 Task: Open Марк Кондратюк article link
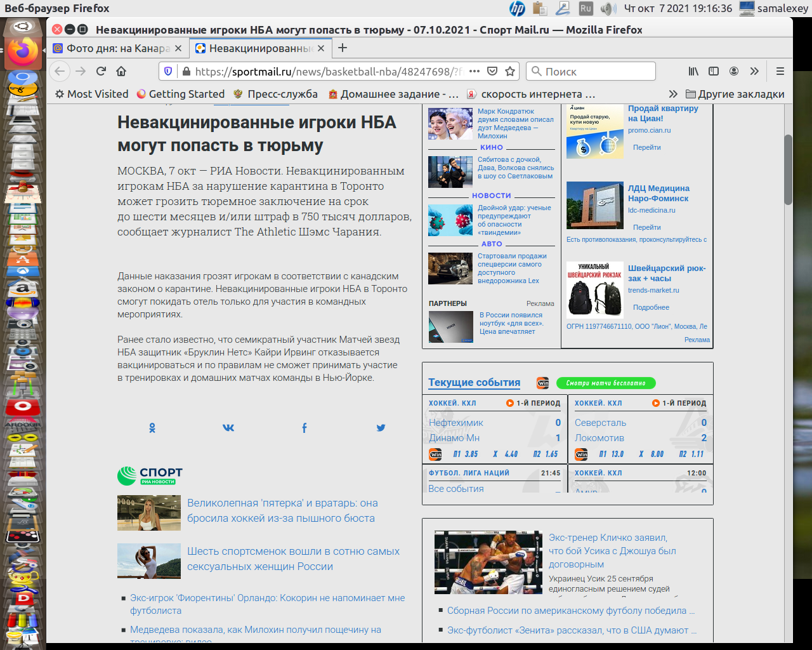pos(515,124)
